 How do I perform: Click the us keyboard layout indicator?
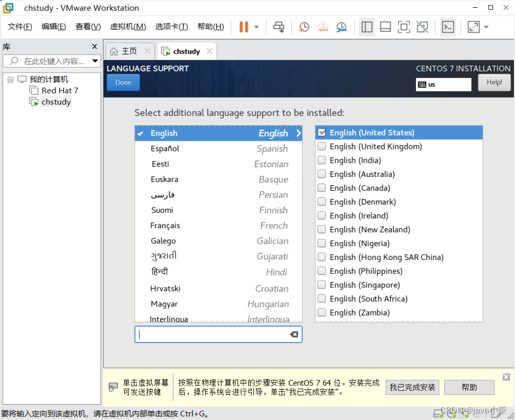pyautogui.click(x=444, y=85)
